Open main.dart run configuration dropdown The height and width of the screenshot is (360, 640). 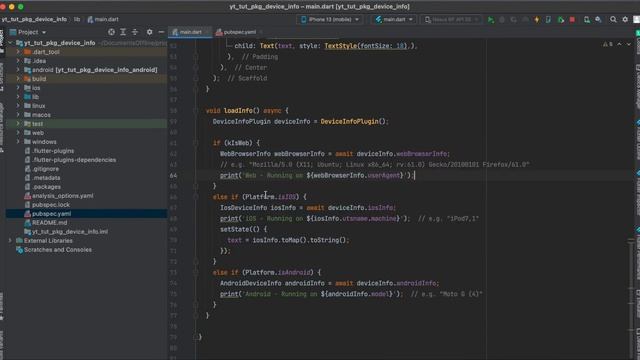394,19
